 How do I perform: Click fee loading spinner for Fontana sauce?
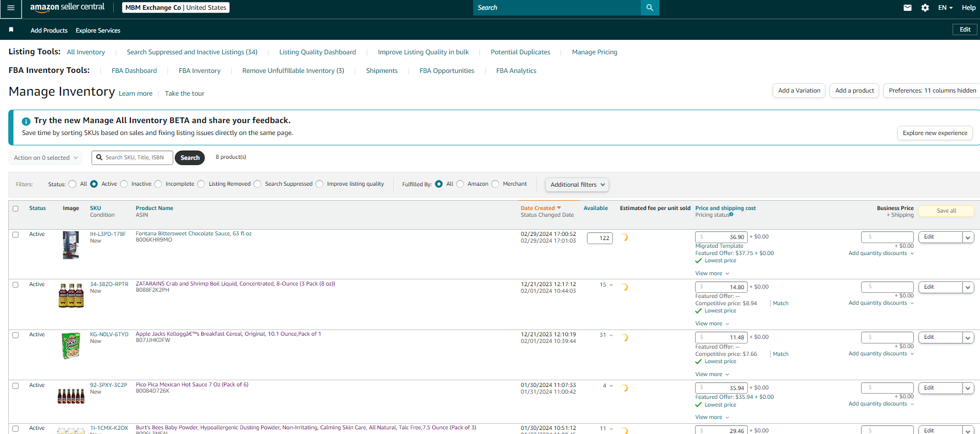pos(625,237)
